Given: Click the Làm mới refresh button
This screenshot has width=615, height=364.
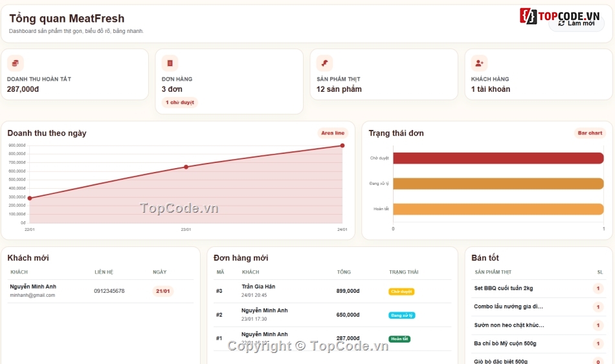Looking at the screenshot, I should pyautogui.click(x=576, y=23).
